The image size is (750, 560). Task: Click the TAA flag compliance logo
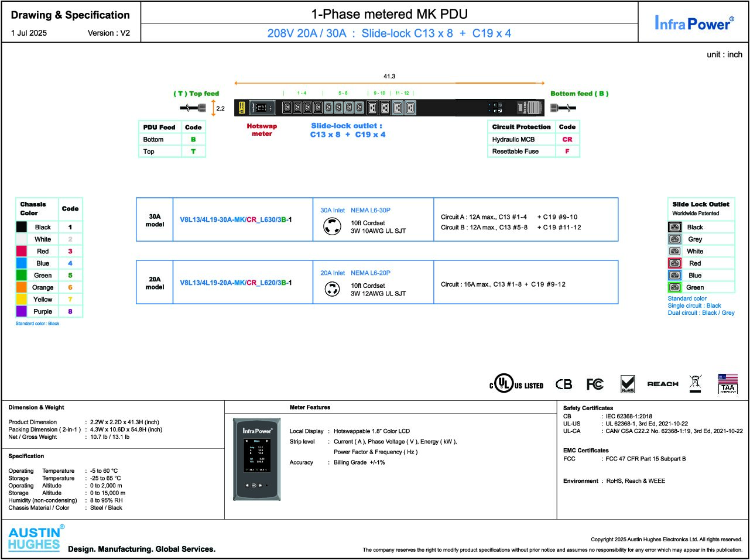coord(728,383)
